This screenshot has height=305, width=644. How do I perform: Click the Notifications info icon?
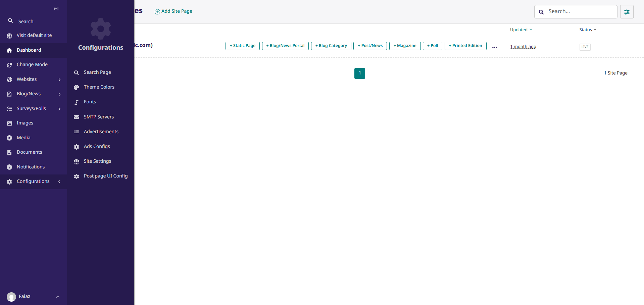click(x=9, y=167)
